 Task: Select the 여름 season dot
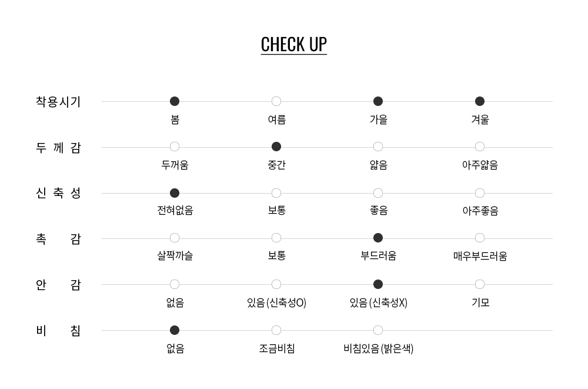coord(276,101)
